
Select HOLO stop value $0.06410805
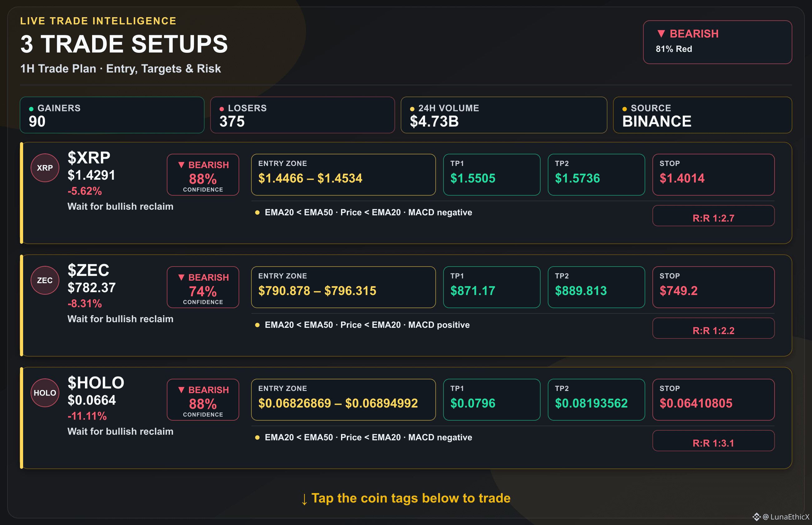click(x=714, y=400)
